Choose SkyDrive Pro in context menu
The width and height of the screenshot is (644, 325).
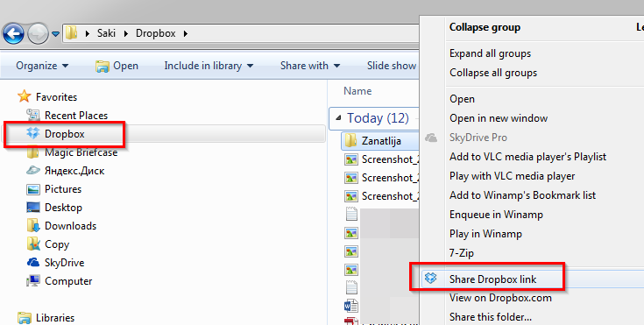point(478,138)
